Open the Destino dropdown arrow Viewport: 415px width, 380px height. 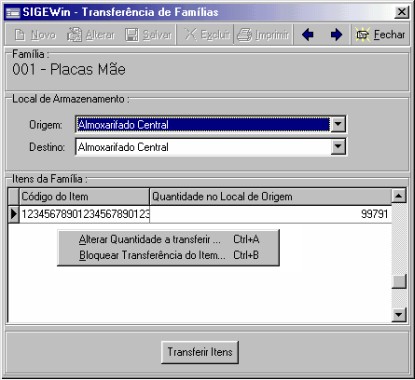[x=338, y=147]
